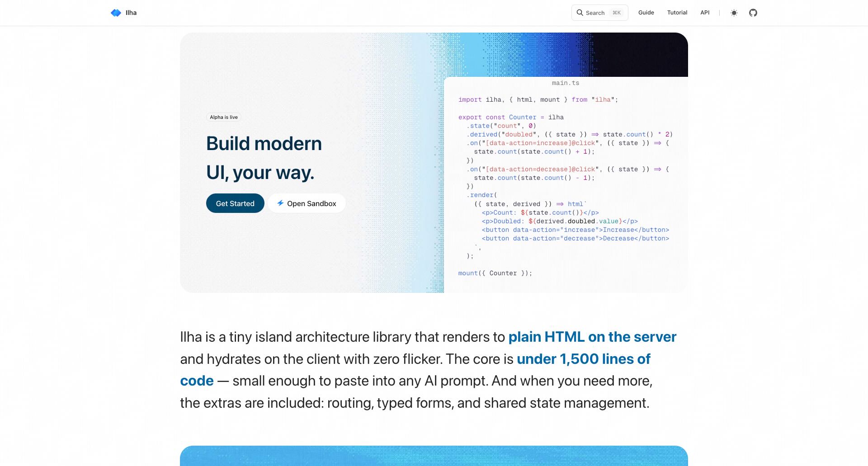Open the Guide menu item
The height and width of the screenshot is (466, 868).
click(646, 13)
